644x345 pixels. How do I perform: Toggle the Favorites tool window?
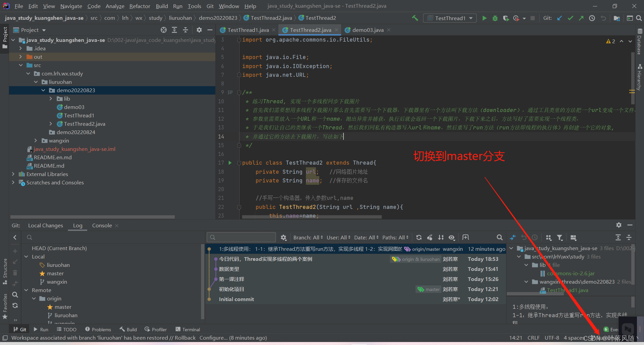5,306
